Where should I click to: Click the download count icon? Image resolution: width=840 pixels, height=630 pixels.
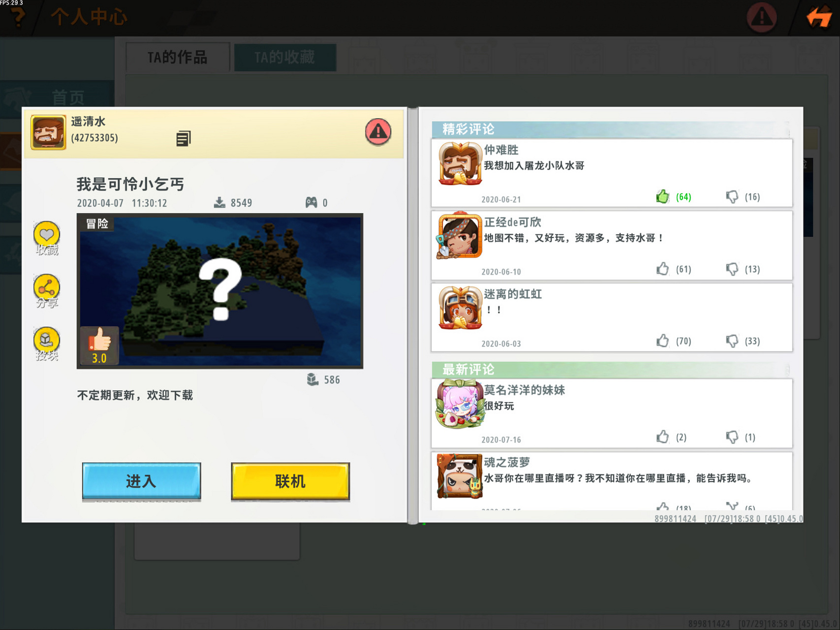coord(218,202)
